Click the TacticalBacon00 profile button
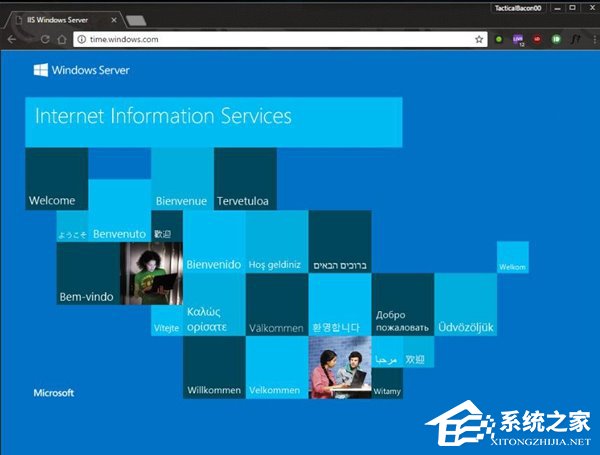Screen dimensions: 600x455 pos(518,8)
